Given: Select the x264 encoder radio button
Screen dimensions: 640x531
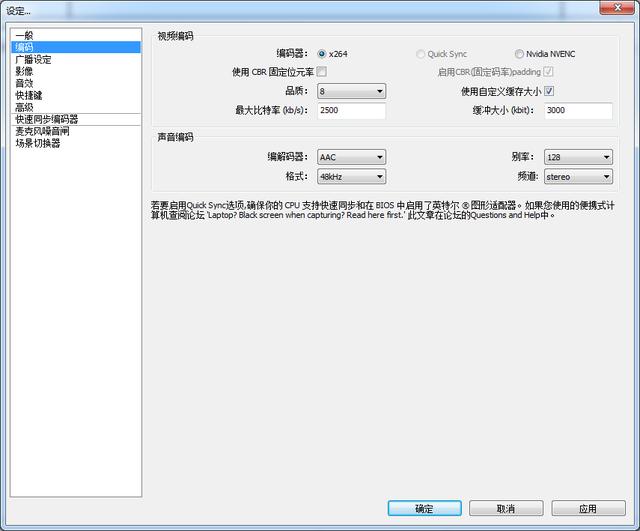Looking at the screenshot, I should [x=322, y=54].
